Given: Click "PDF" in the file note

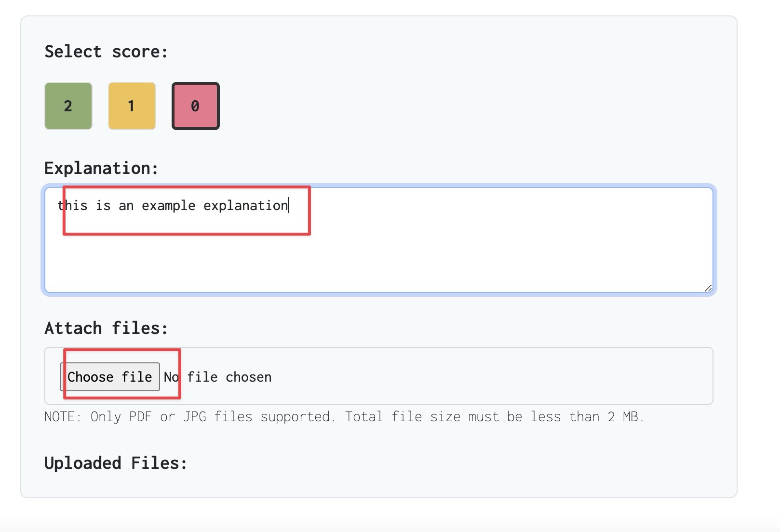Looking at the screenshot, I should pos(140,416).
